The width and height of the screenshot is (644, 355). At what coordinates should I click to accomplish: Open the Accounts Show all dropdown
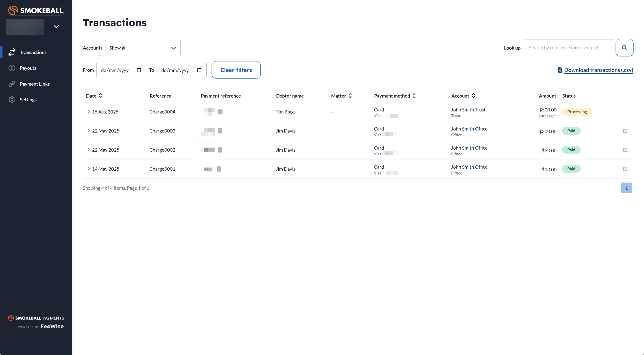point(142,48)
